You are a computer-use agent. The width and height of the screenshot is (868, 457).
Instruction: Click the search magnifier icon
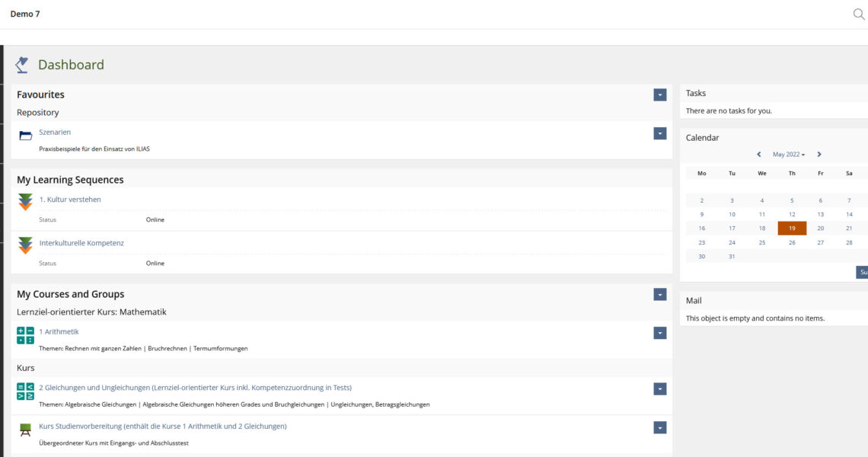[859, 14]
